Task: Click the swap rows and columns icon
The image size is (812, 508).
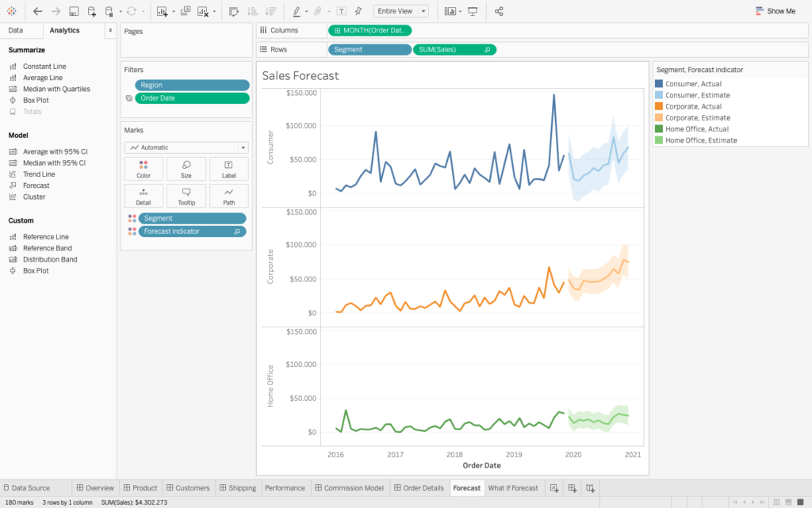Action: point(234,11)
